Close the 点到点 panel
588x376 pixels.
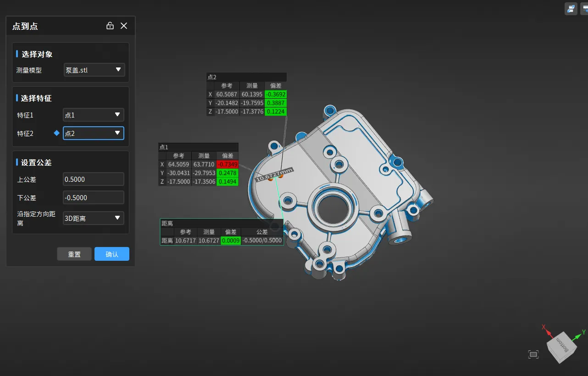(124, 26)
